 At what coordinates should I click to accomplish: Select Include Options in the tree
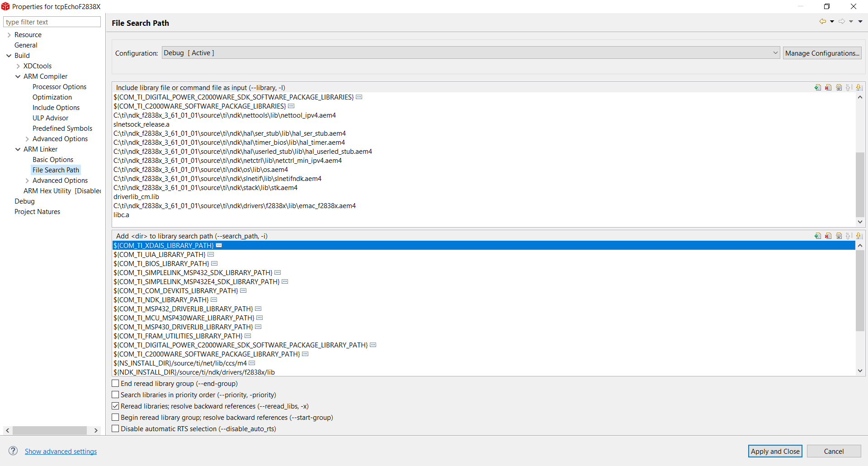[x=56, y=108]
